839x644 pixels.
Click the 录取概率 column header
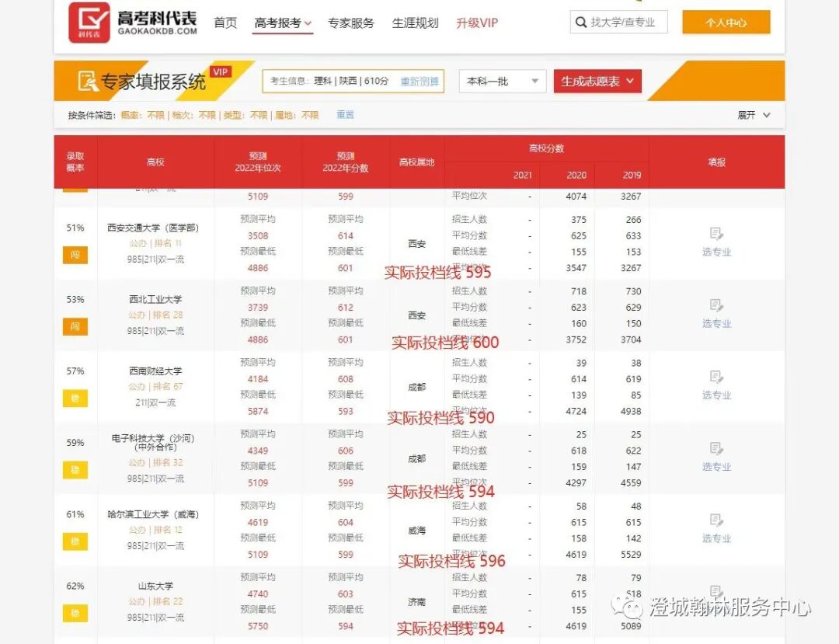pyautogui.click(x=75, y=162)
